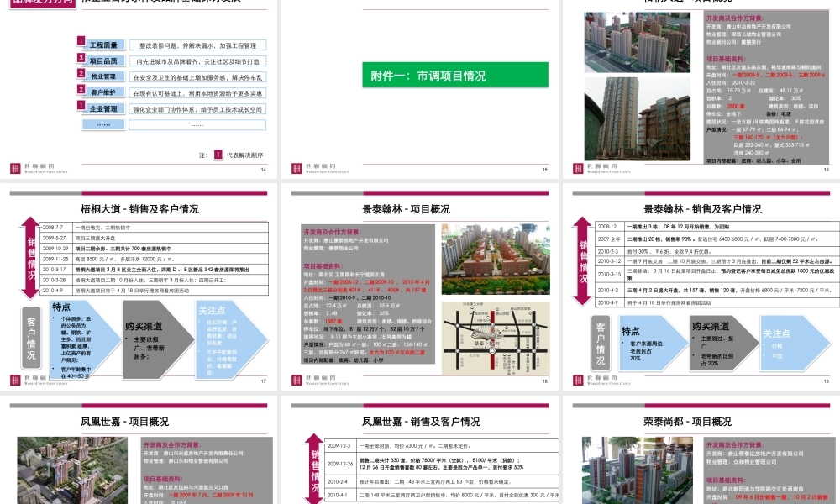Open the 景泰翰林 - 销售及客户情况 slide
The image size is (840, 504).
pos(701,286)
